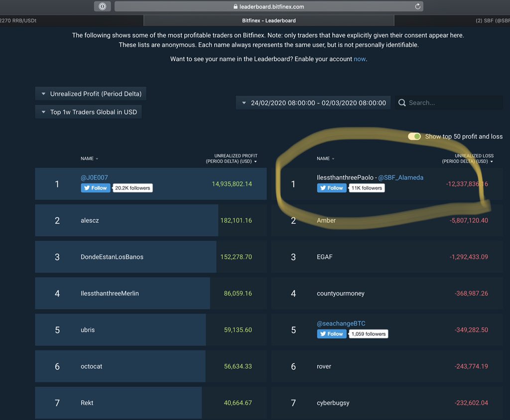
Task: Select trader rover in loss list
Action: [x=324, y=366]
